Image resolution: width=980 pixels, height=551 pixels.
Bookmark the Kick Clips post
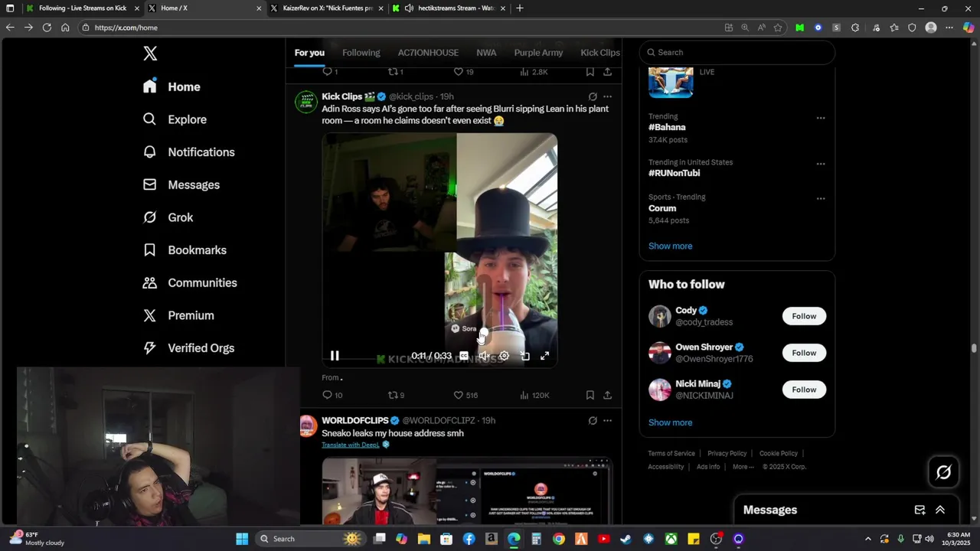(x=590, y=395)
